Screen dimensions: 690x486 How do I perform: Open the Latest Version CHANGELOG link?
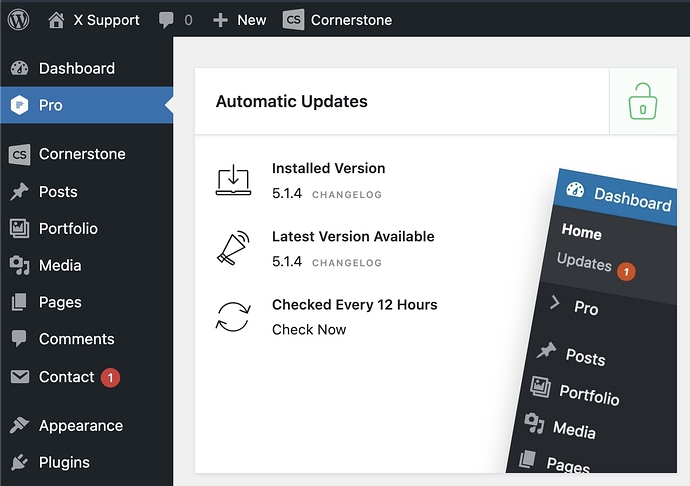(x=347, y=263)
